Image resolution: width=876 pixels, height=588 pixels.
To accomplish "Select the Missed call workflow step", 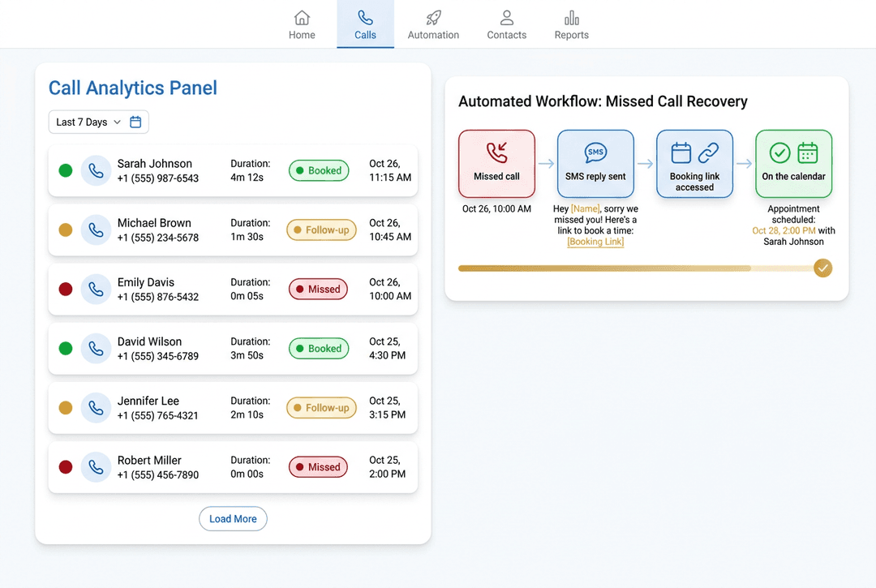I will pos(496,164).
